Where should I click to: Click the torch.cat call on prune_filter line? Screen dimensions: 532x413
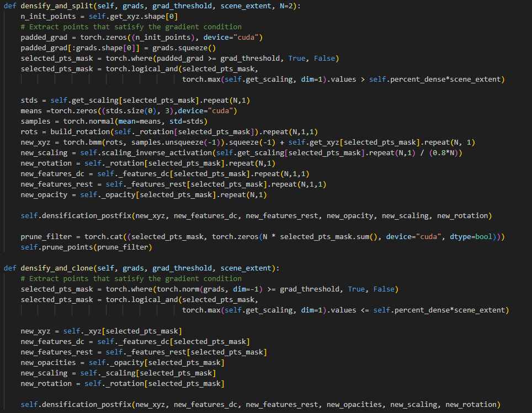[295, 237]
